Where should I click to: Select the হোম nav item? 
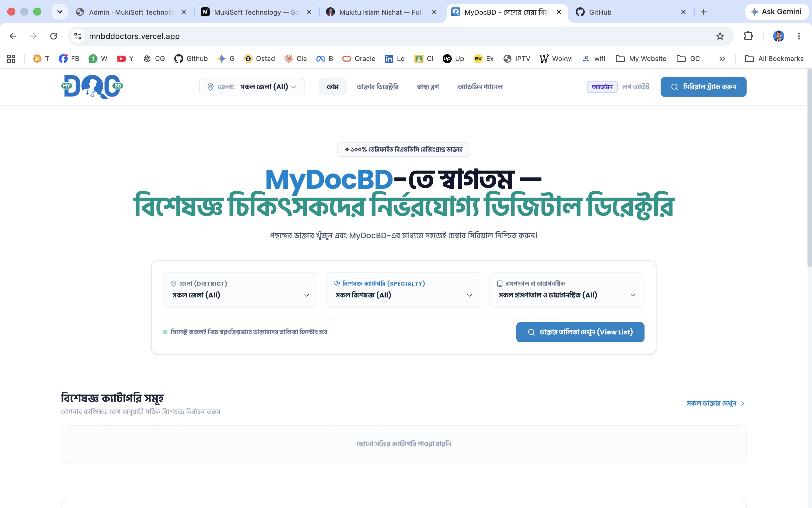coord(332,87)
